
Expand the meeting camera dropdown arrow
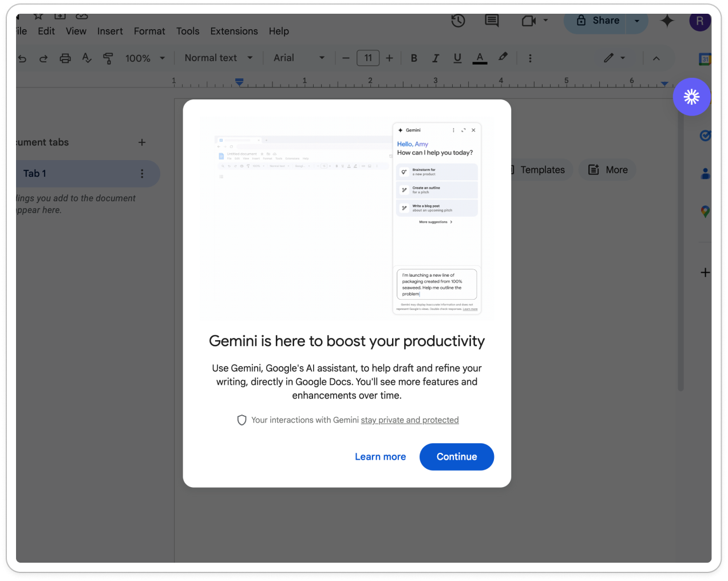[x=545, y=21]
